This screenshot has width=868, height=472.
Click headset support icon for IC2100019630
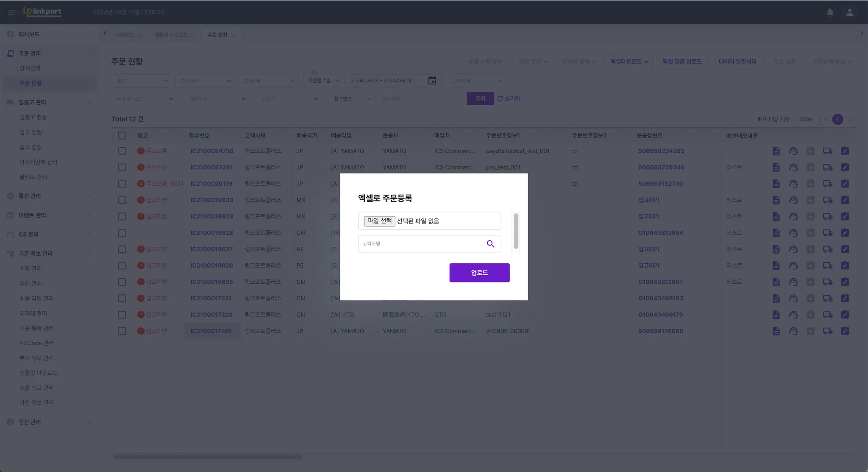793,200
